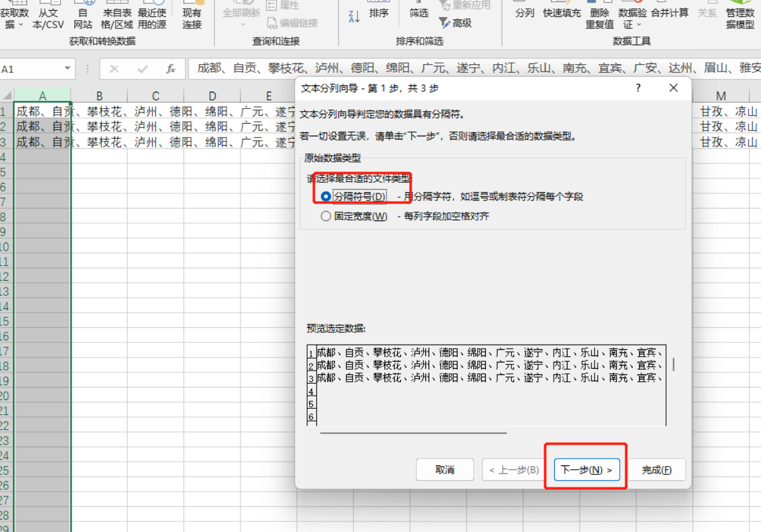Close the 文本分列向导 dialog
Screen dimensions: 761x532
pos(674,88)
